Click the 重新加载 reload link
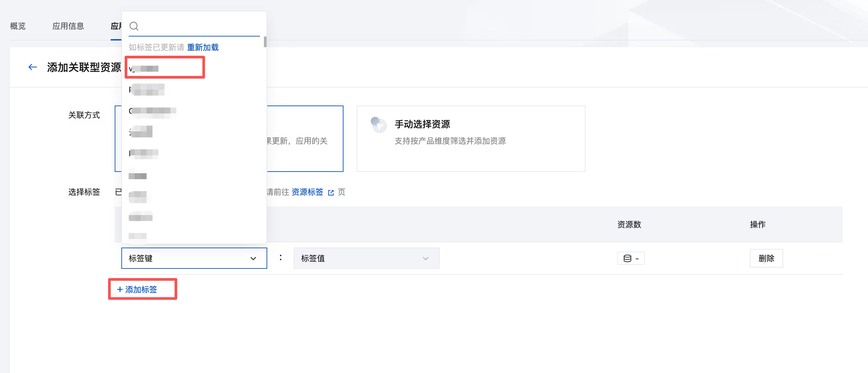The height and width of the screenshot is (373, 868). pos(203,47)
